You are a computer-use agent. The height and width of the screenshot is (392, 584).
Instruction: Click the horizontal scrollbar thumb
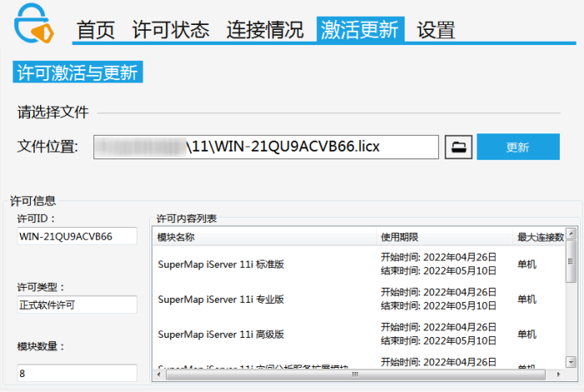pyautogui.click(x=355, y=374)
